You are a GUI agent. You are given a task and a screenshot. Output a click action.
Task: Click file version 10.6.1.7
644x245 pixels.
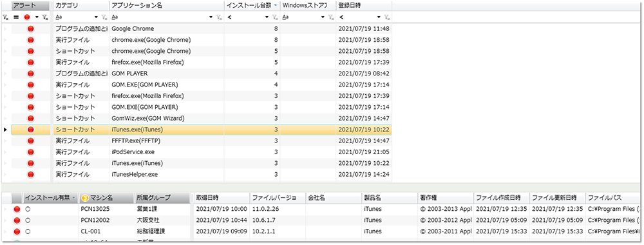point(263,220)
